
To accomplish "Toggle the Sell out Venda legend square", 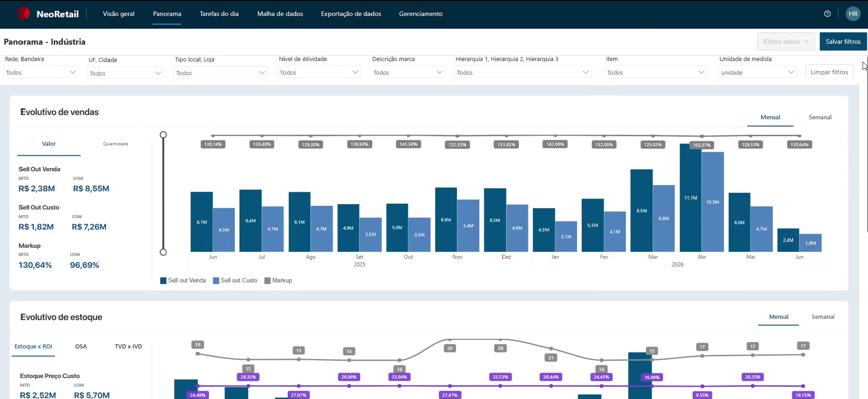I will click(163, 281).
